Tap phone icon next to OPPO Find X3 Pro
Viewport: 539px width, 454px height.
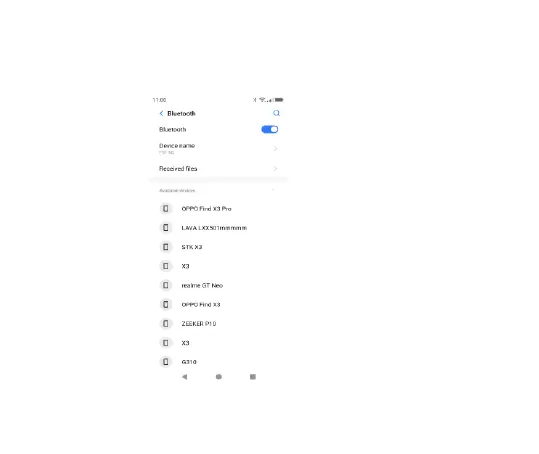pos(166,209)
